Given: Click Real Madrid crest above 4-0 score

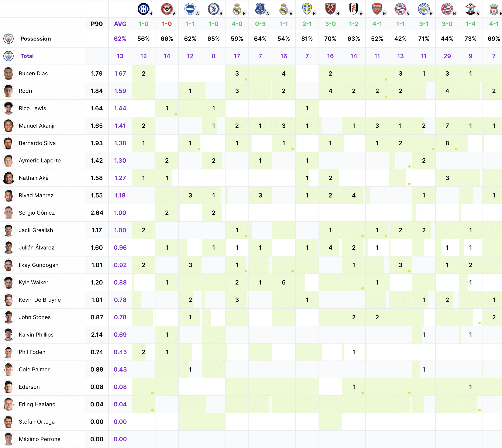Looking at the screenshot, I should coord(237,9).
